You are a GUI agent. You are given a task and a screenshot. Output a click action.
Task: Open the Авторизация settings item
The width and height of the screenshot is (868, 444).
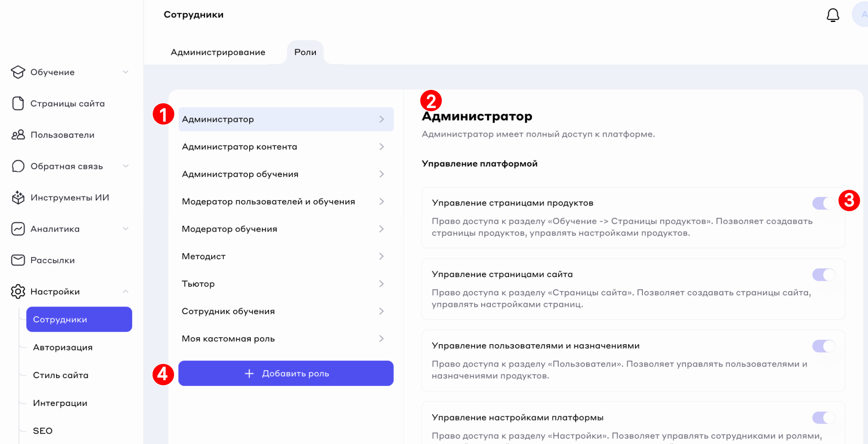click(x=63, y=347)
